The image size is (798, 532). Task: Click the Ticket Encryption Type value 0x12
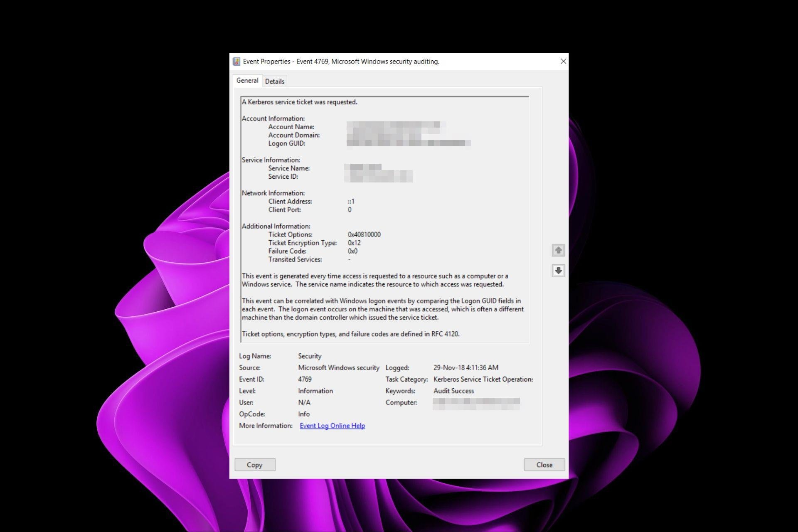tap(354, 243)
